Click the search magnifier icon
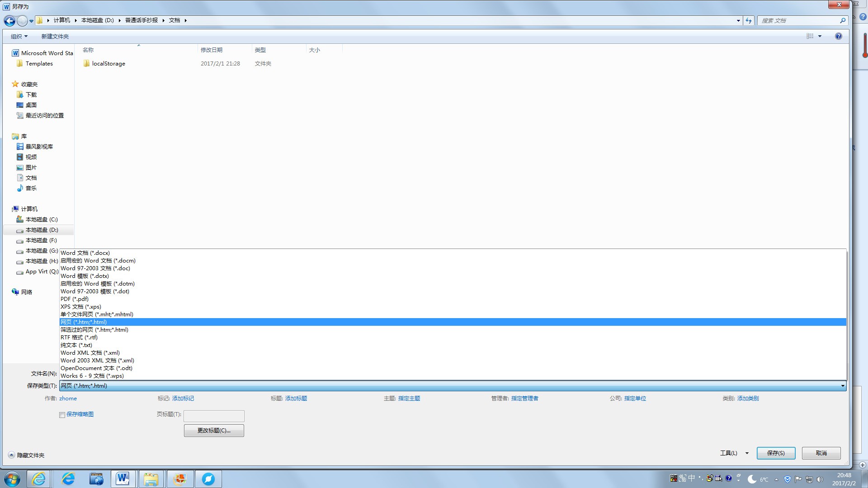Viewport: 868px width, 488px height. coord(842,21)
